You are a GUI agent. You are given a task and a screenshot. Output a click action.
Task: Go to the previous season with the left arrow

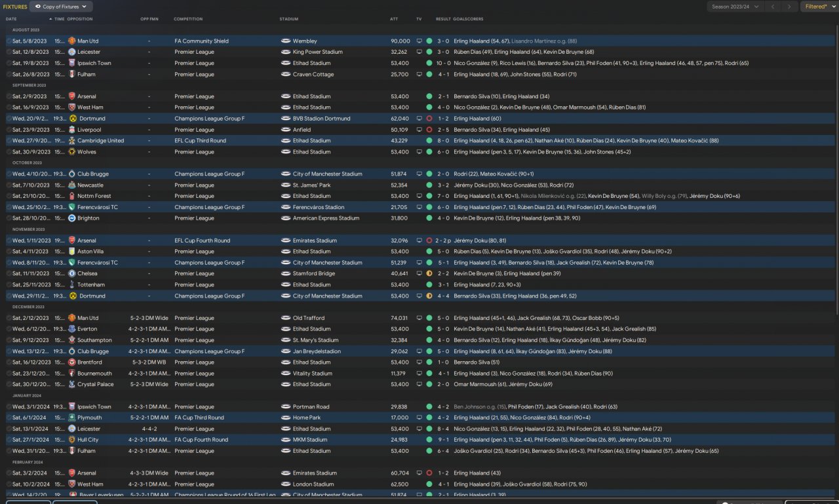tap(773, 7)
